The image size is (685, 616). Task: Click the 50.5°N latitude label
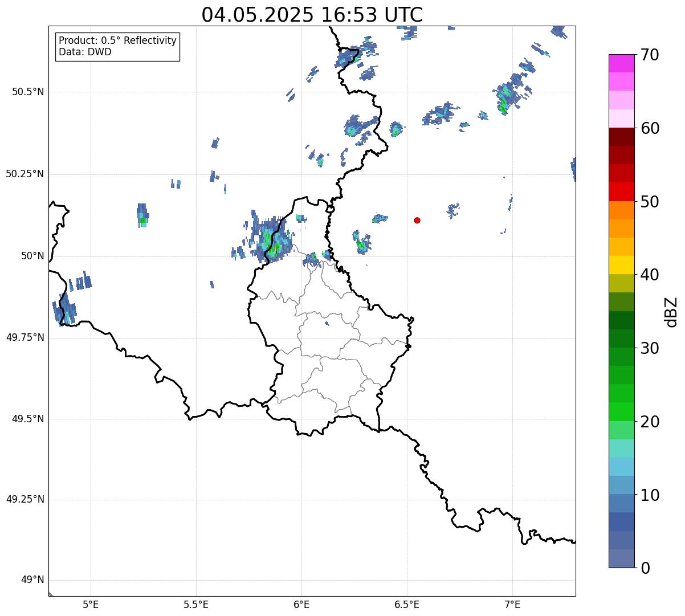[28, 92]
